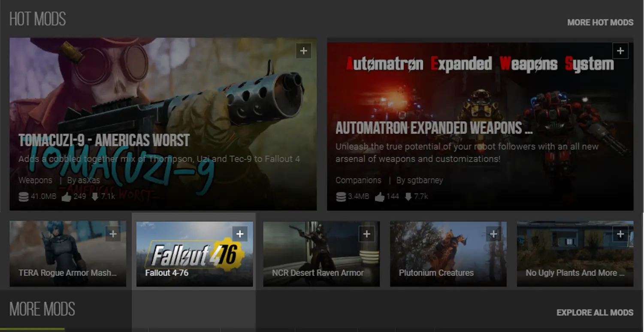Click the 144 endorsements count

click(x=393, y=197)
